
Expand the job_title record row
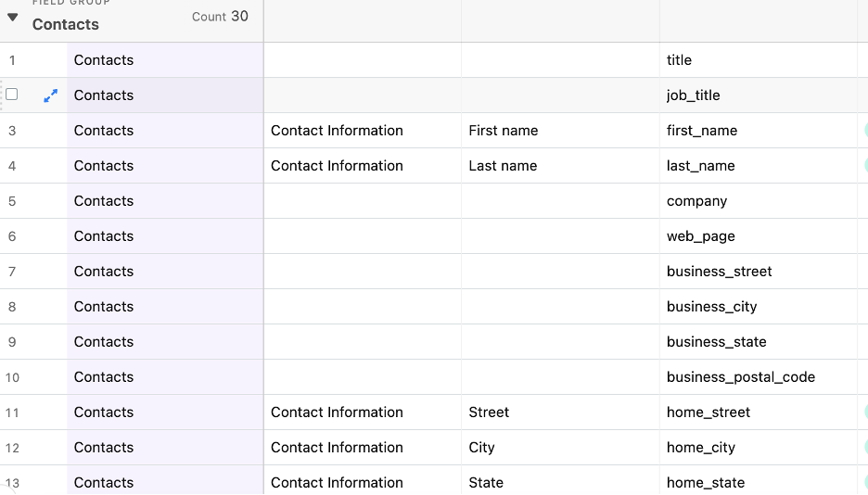[x=50, y=95]
